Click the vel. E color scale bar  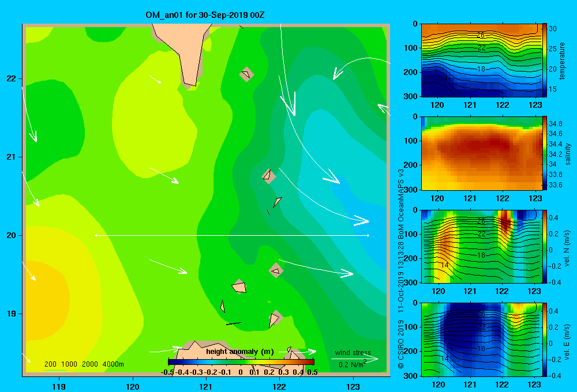point(545,340)
